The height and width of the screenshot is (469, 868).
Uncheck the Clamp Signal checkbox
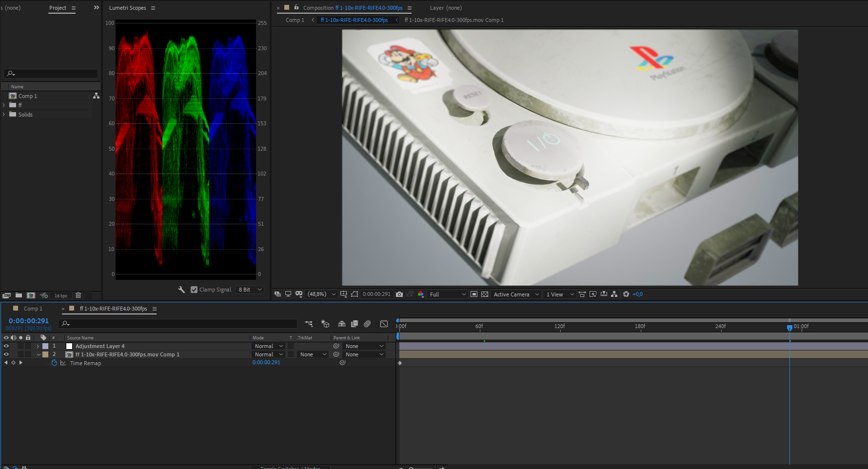point(194,290)
